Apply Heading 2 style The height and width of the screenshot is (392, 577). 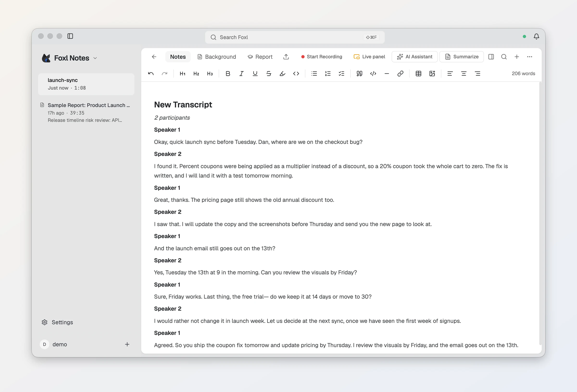(x=196, y=73)
